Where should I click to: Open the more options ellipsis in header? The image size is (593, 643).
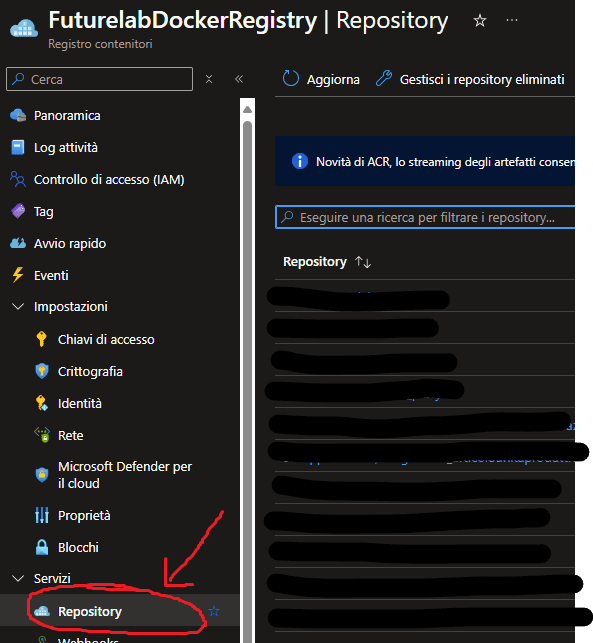point(512,20)
